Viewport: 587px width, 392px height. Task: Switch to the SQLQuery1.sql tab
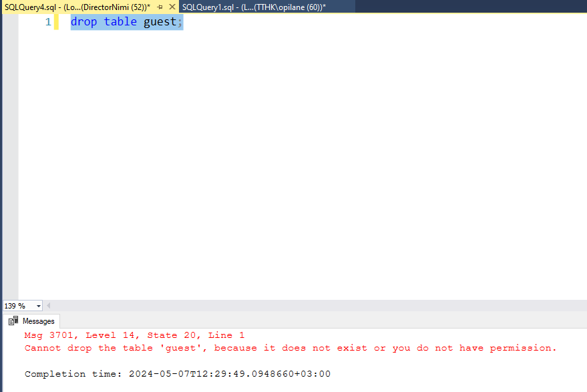(x=253, y=7)
